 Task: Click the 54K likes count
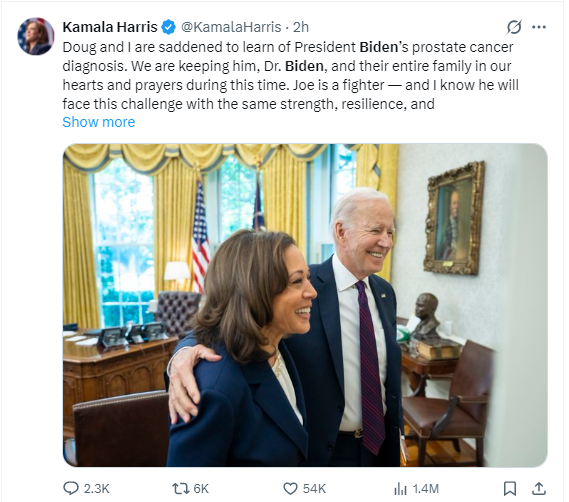point(315,489)
